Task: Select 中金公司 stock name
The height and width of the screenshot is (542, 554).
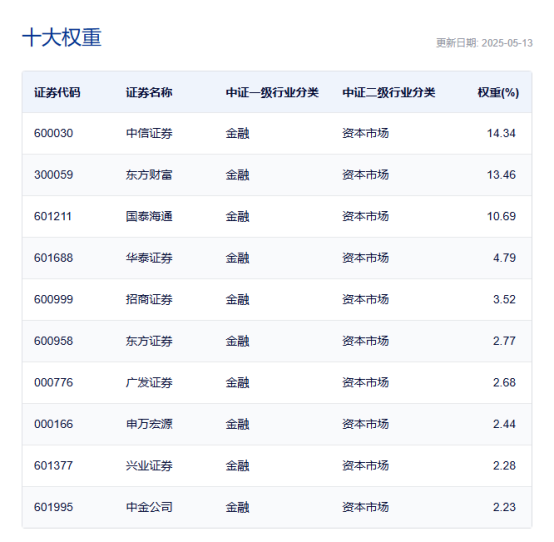Action: pyautogui.click(x=149, y=507)
